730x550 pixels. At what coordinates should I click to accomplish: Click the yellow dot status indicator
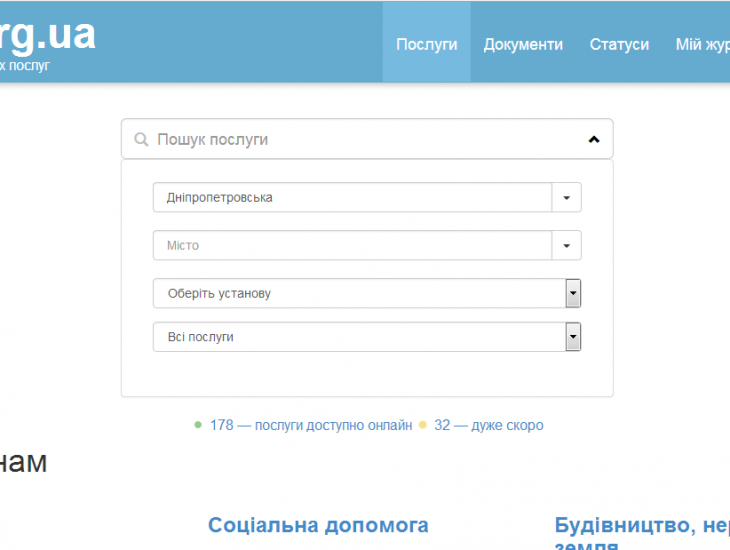pyautogui.click(x=423, y=425)
